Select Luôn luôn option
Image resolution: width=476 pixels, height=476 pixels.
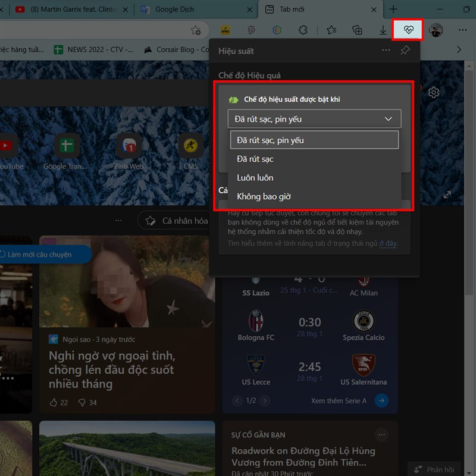point(314,177)
